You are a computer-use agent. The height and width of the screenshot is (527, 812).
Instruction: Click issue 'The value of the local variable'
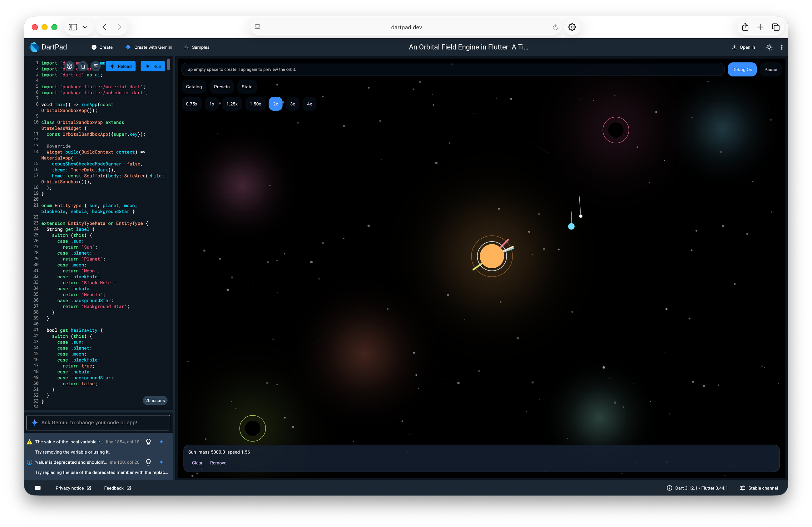pyautogui.click(x=69, y=442)
